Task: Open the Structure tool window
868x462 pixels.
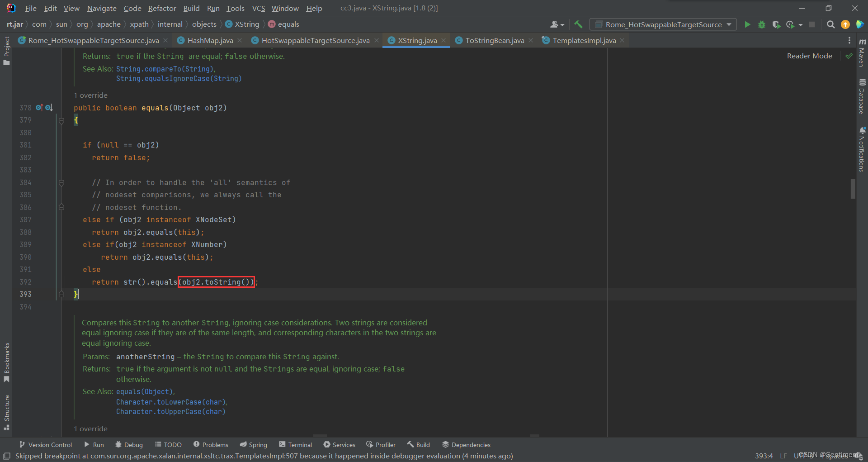Action: 6,413
